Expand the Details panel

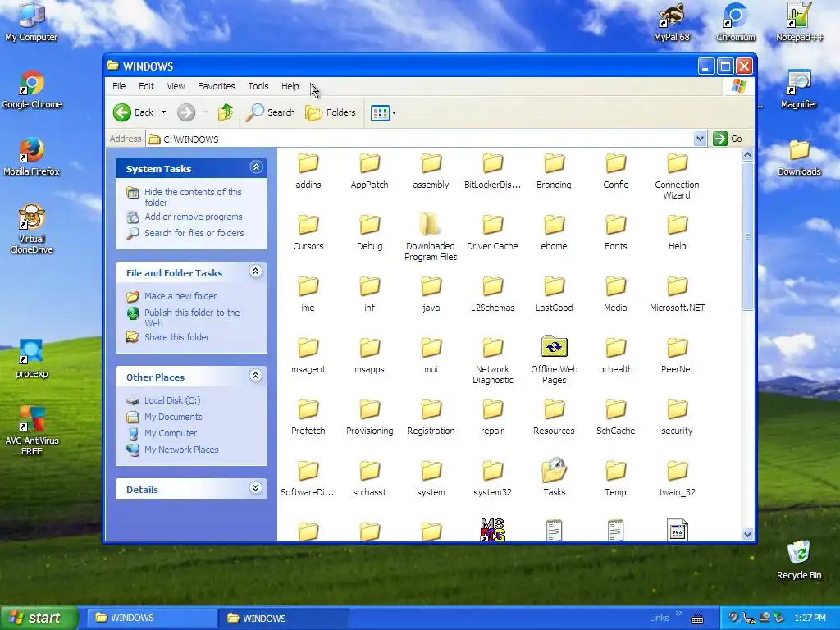[x=256, y=487]
